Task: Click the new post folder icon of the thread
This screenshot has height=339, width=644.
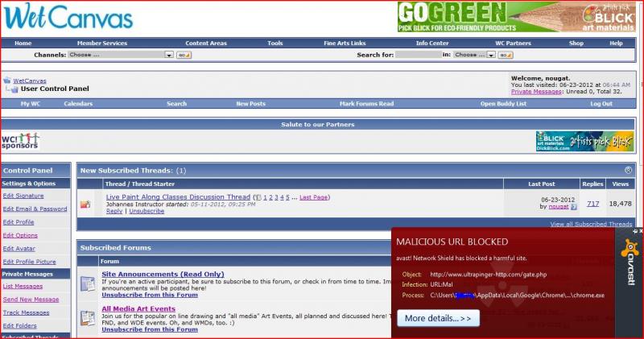Action: (85, 204)
